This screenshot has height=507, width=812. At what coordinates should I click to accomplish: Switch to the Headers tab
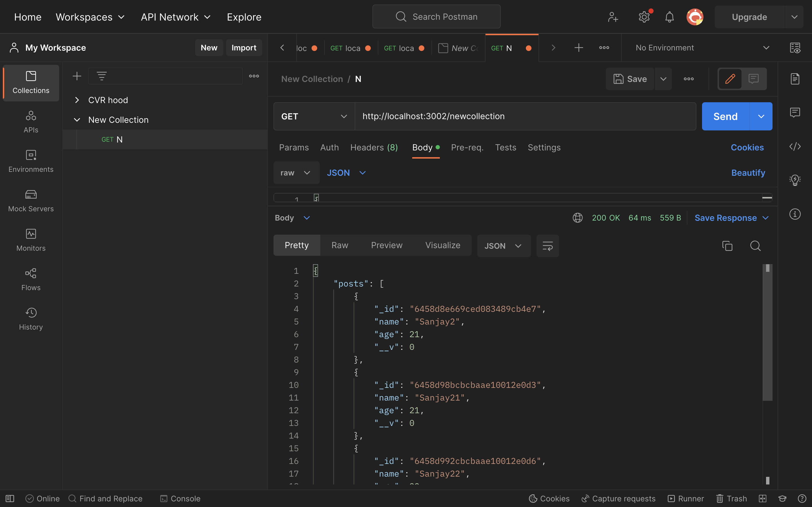(x=374, y=148)
